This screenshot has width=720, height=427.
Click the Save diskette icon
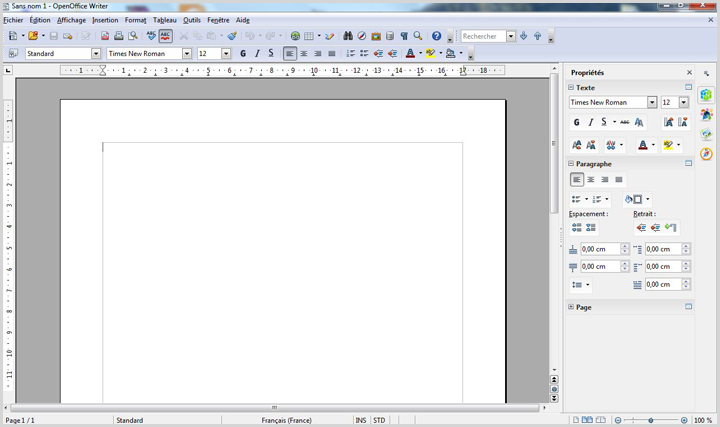54,36
